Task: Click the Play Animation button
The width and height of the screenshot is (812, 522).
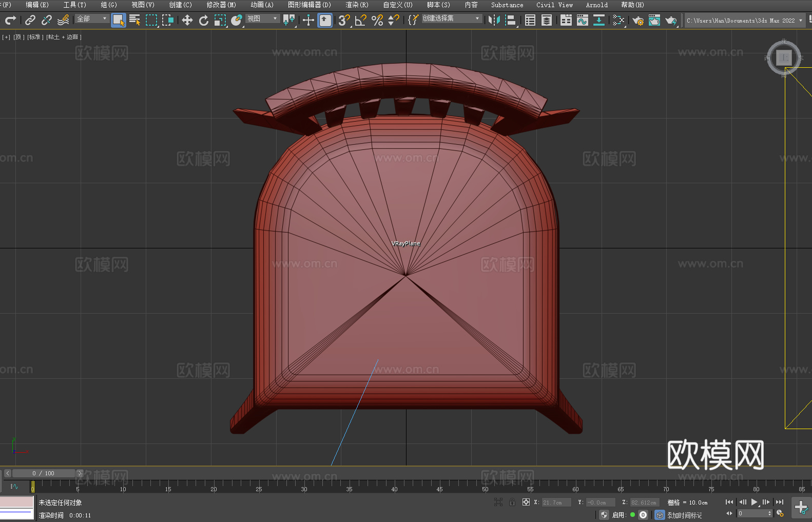Action: pyautogui.click(x=755, y=502)
